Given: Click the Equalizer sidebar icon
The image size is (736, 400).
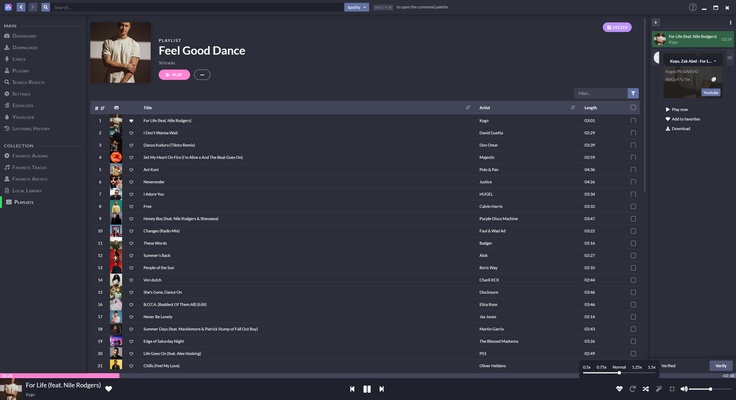Looking at the screenshot, I should click(7, 105).
